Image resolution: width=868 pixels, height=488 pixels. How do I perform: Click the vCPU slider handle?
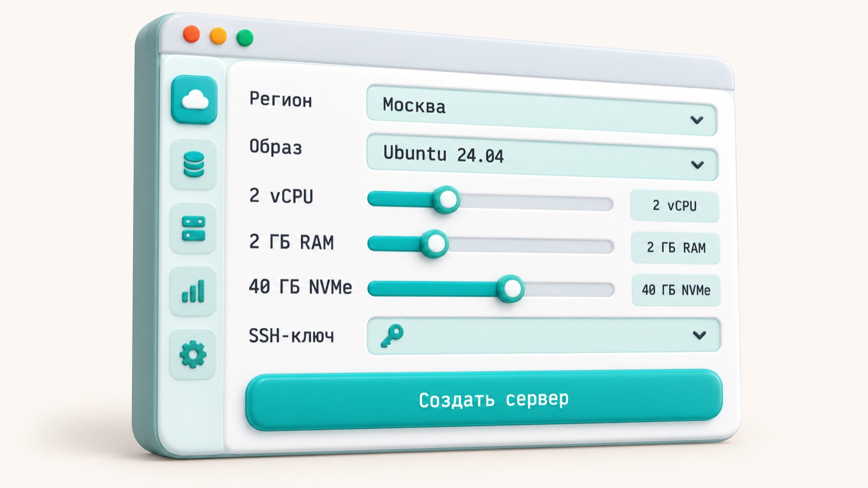(447, 200)
